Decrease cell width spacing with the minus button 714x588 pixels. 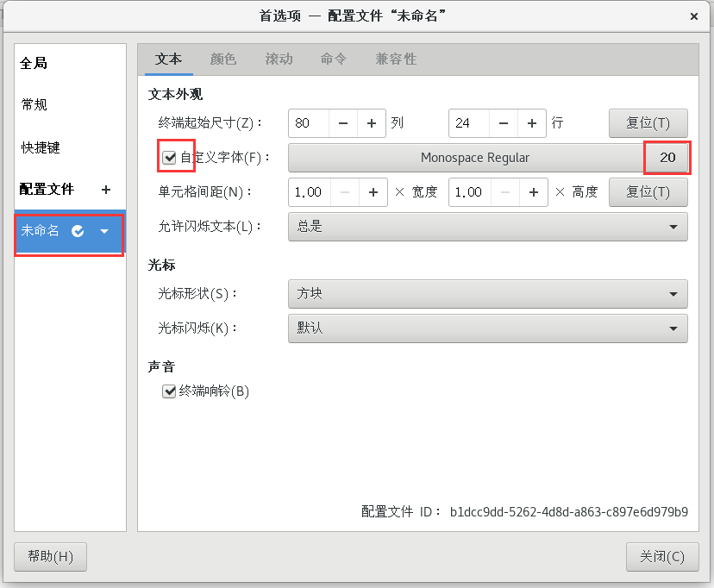pos(345,192)
